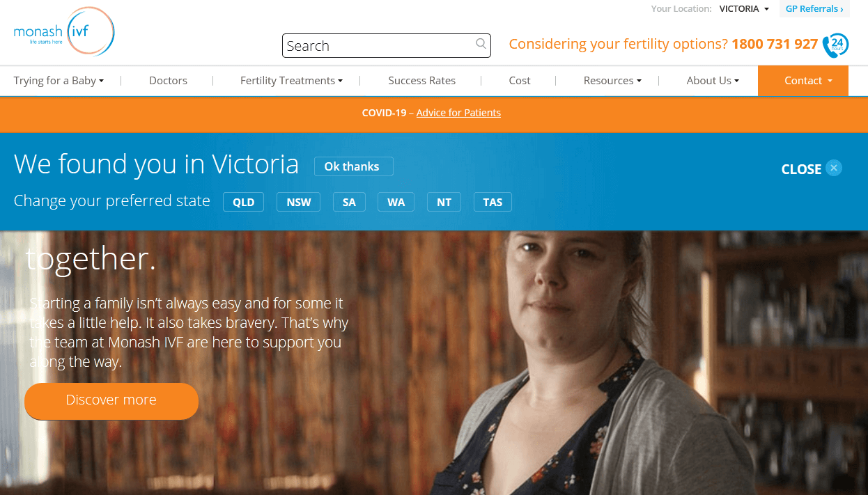
Task: Expand the Fertility Treatments menu
Action: coord(291,81)
